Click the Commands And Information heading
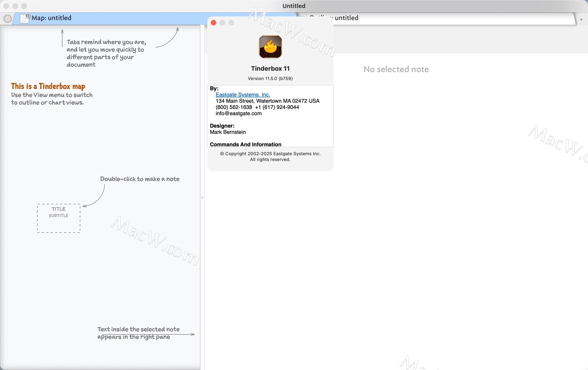588x370 pixels. (x=245, y=144)
